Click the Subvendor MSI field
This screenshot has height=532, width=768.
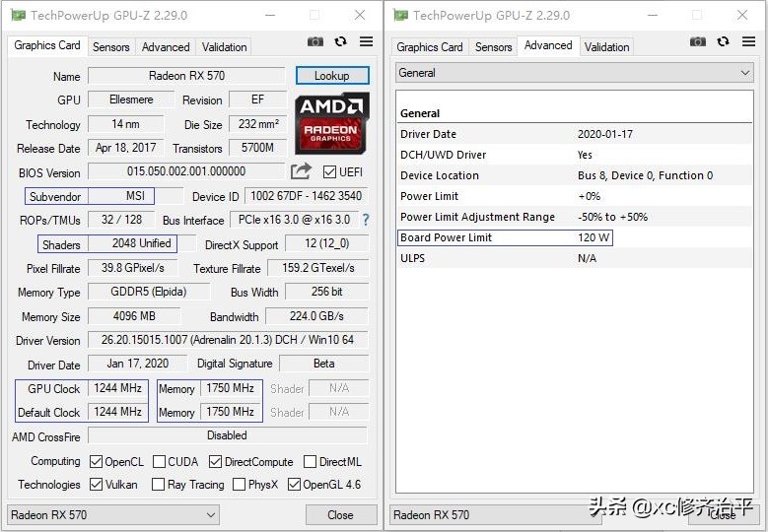coord(136,196)
